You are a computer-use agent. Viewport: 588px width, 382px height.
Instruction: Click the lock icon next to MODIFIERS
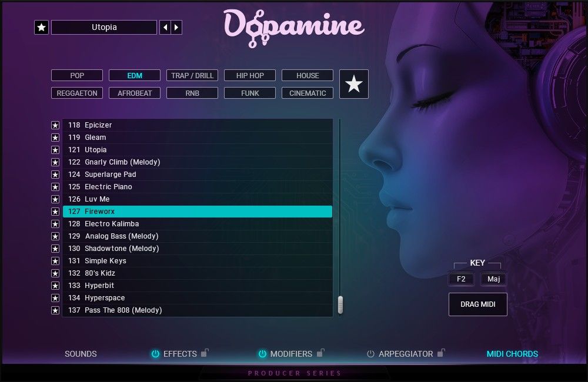point(320,353)
